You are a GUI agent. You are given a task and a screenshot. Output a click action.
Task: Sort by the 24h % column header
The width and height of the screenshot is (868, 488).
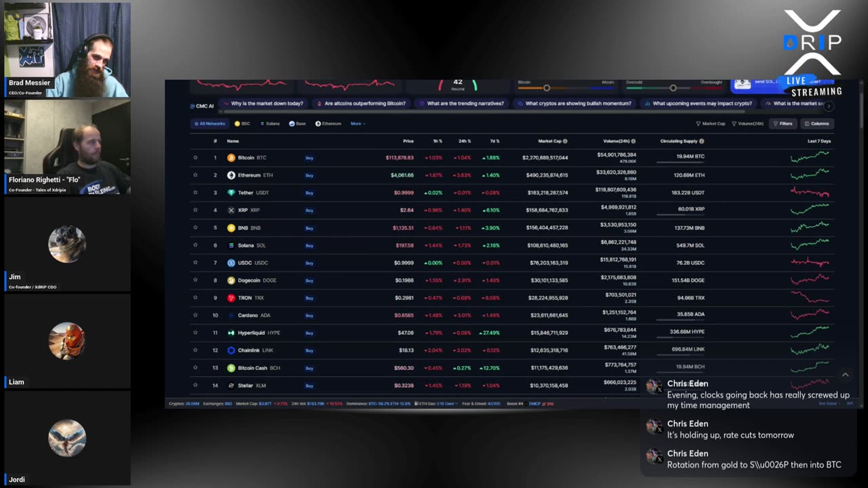pos(465,141)
